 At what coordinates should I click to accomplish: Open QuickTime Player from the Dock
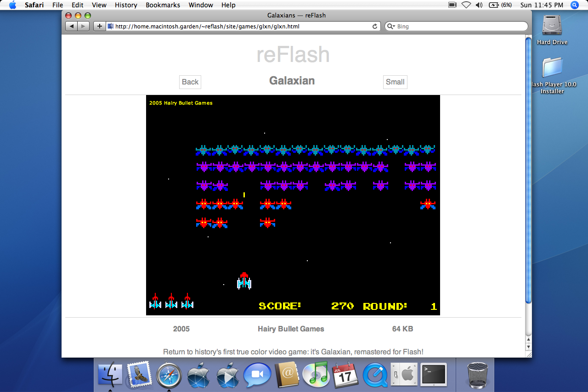(x=375, y=375)
